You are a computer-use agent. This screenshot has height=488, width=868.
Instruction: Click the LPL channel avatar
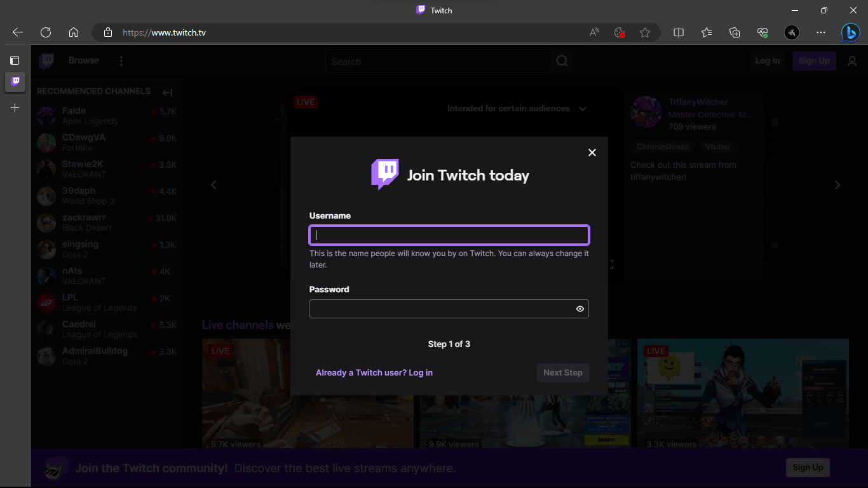click(x=46, y=302)
